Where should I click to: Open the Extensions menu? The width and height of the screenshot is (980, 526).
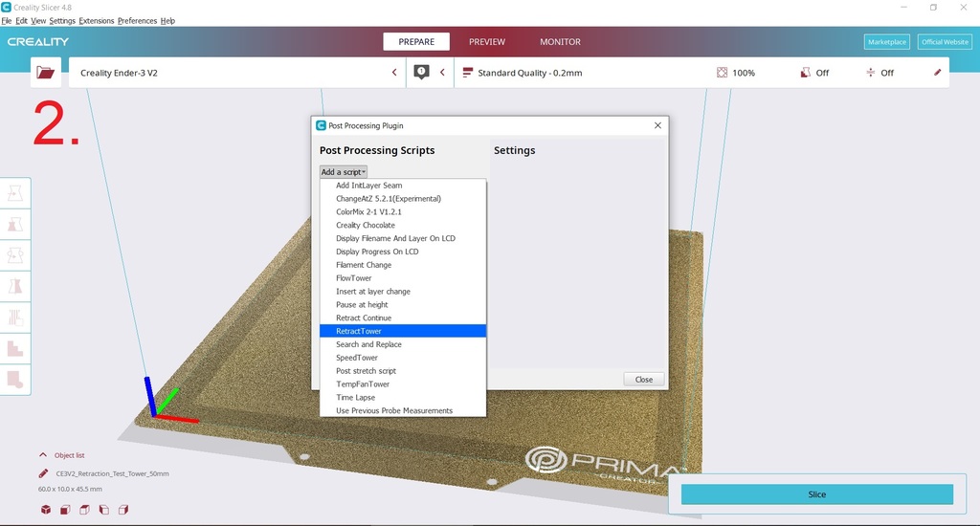(96, 20)
